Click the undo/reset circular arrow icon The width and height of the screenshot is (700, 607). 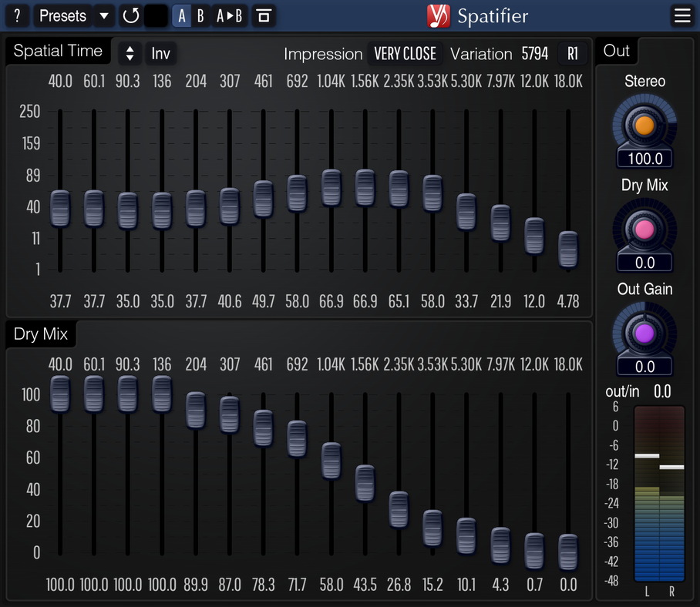point(131,16)
